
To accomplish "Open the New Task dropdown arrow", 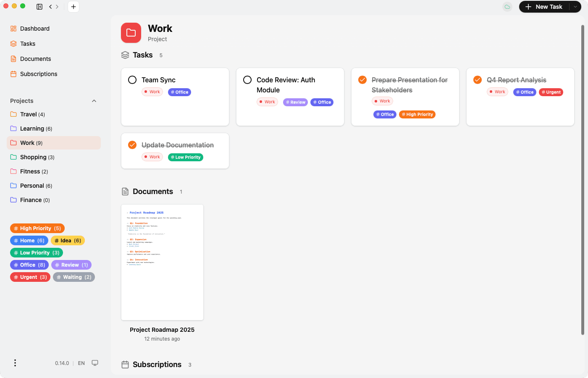I will pos(575,7).
